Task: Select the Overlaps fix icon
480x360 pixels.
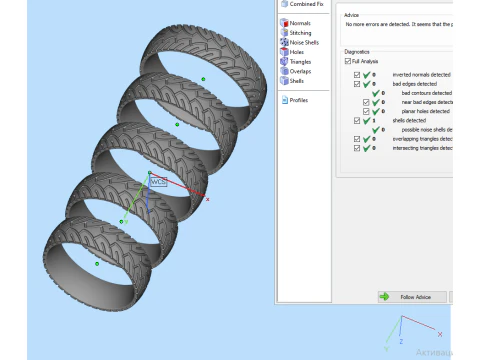Action: [284, 71]
